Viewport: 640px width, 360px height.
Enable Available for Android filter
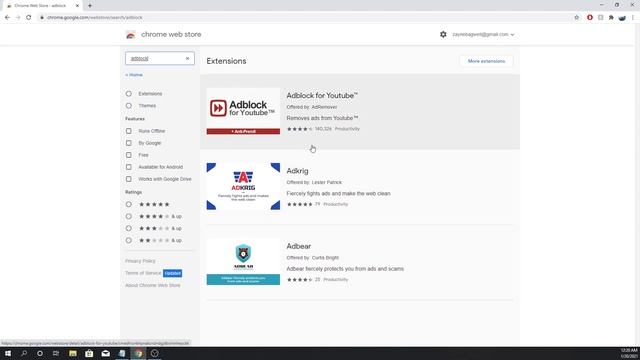(129, 167)
